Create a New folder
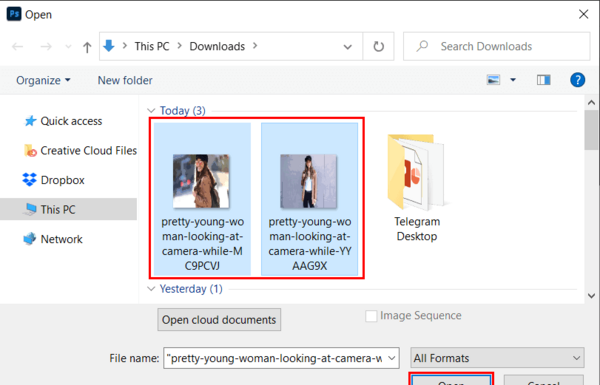600x385 pixels. point(125,80)
